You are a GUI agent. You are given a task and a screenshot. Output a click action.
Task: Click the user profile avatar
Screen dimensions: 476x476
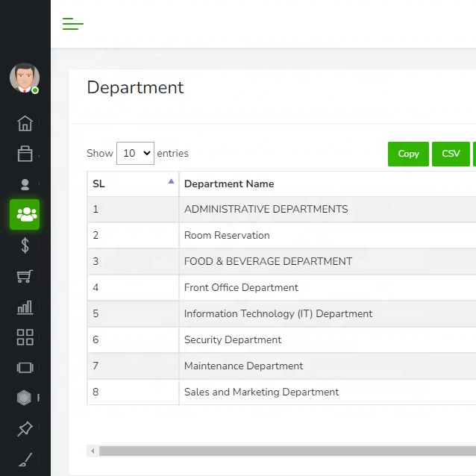click(24, 78)
